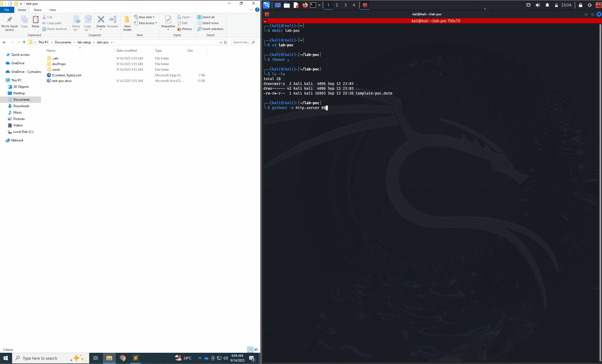Open the View ribbon tab

point(53,10)
